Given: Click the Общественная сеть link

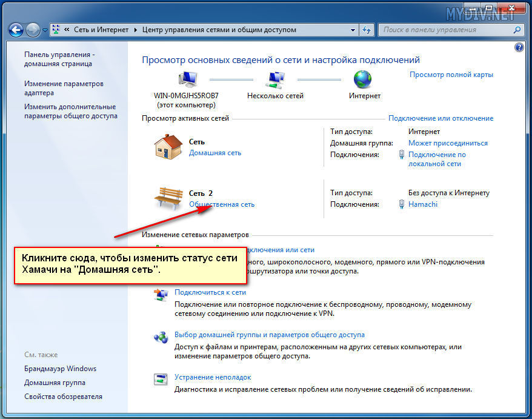Looking at the screenshot, I should pos(222,204).
